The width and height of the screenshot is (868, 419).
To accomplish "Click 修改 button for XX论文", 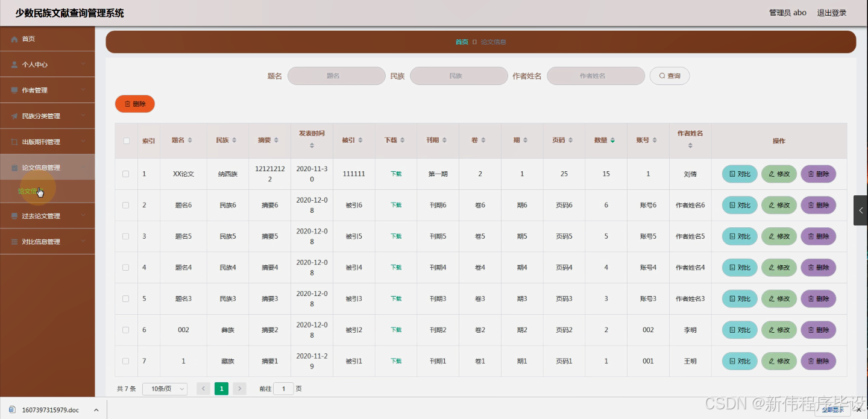I will [779, 174].
